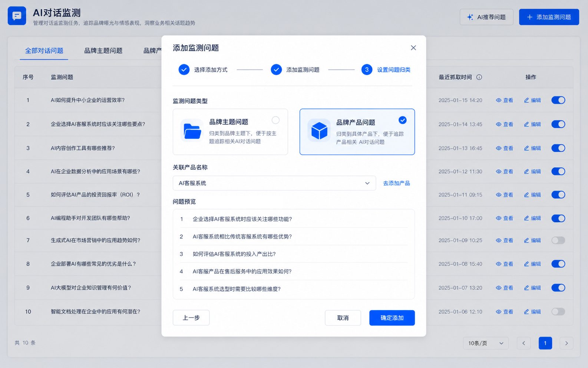Select the 品牌主题问题 radio option
The image size is (588, 368).
coord(275,120)
